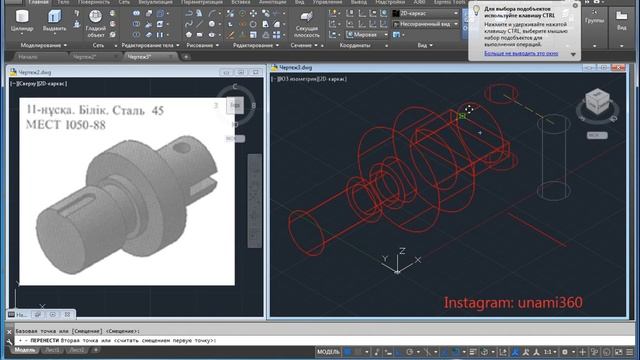This screenshot has width=640, height=360.
Task: Open the Группы panel button
Action: point(594,16)
